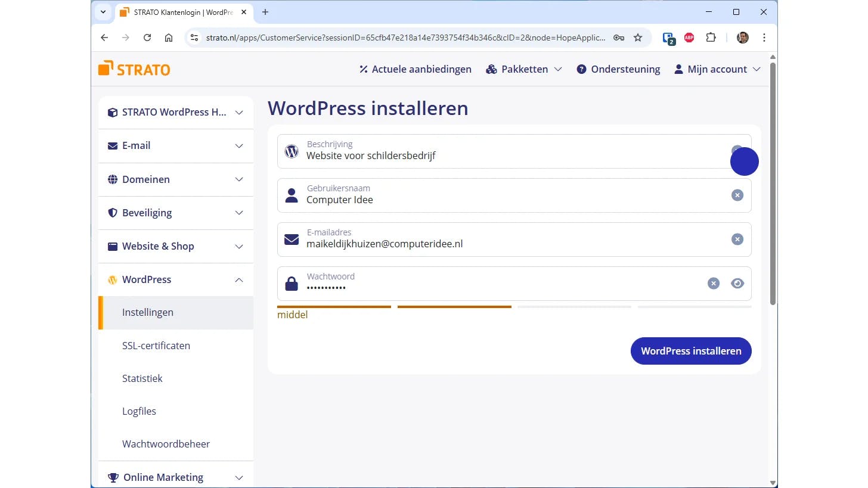Open the Chrome three-dot menu
Image resolution: width=868 pixels, height=488 pixels.
coord(764,38)
